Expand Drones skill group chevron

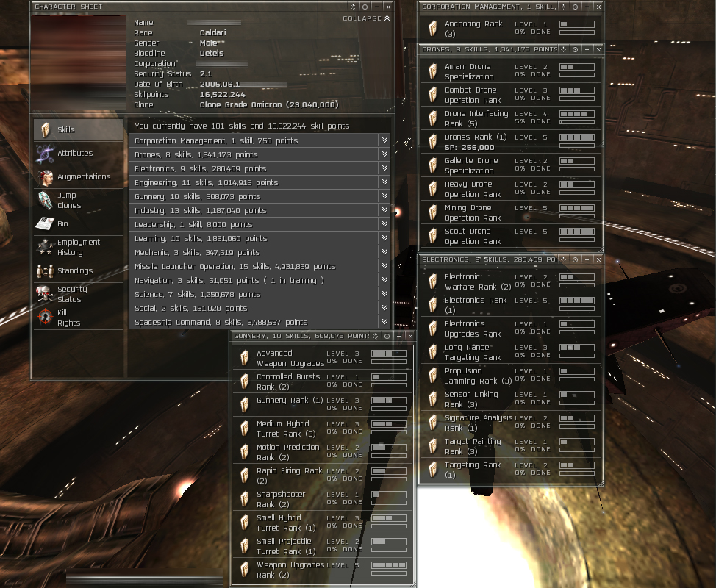point(384,154)
